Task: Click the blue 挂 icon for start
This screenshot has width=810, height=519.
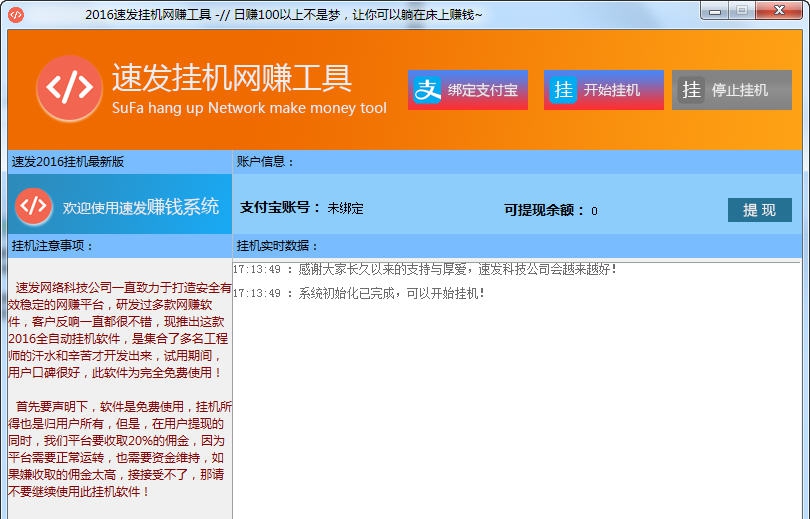Action: 563,90
